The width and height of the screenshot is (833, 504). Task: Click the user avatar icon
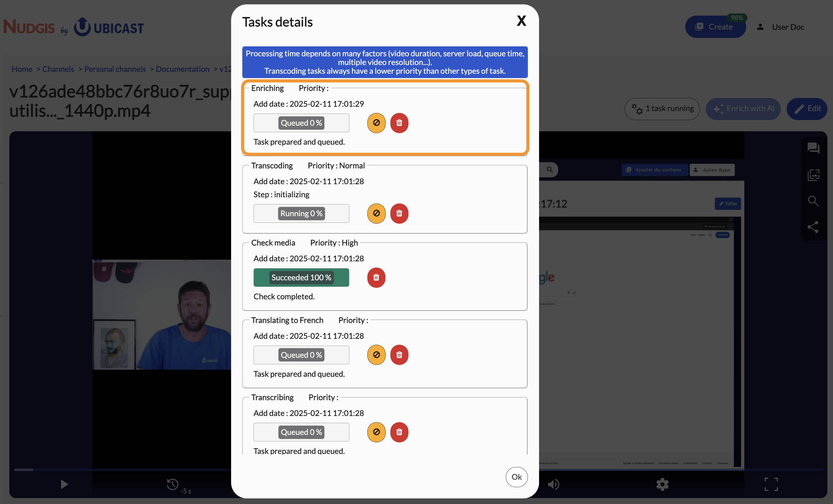click(760, 27)
